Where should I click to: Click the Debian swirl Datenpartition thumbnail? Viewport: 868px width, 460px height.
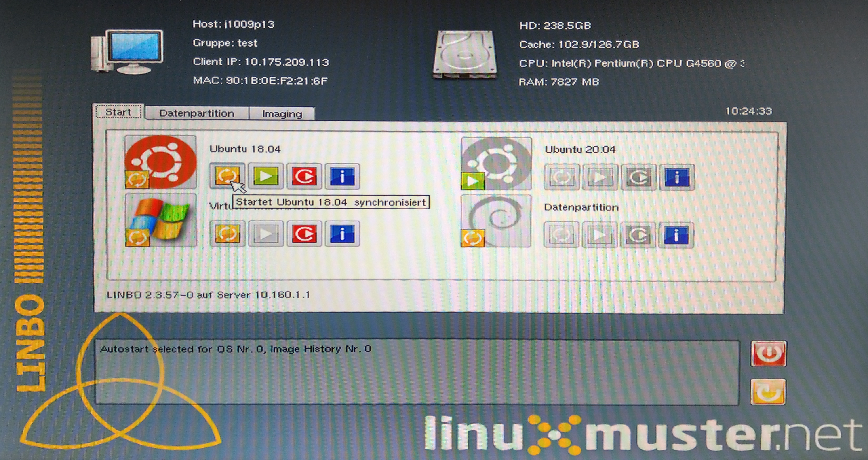[x=496, y=221]
